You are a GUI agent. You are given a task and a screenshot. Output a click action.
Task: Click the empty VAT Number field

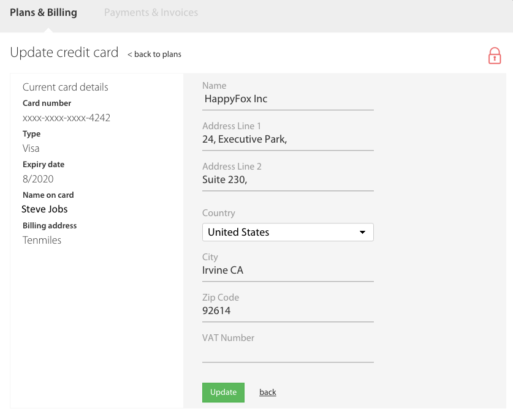[288, 352]
